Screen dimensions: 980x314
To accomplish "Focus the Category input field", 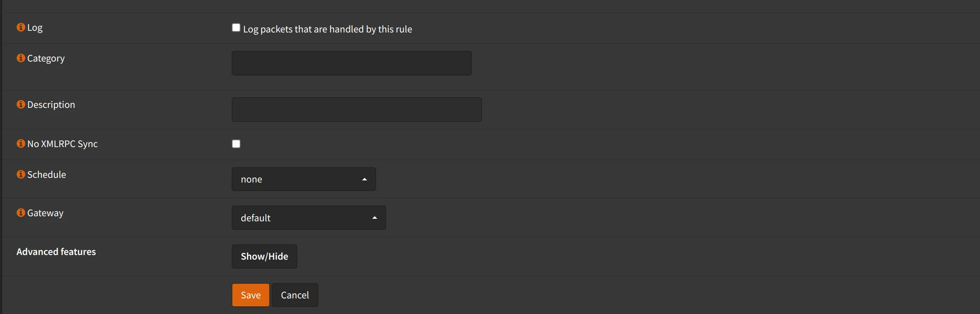I will [352, 63].
